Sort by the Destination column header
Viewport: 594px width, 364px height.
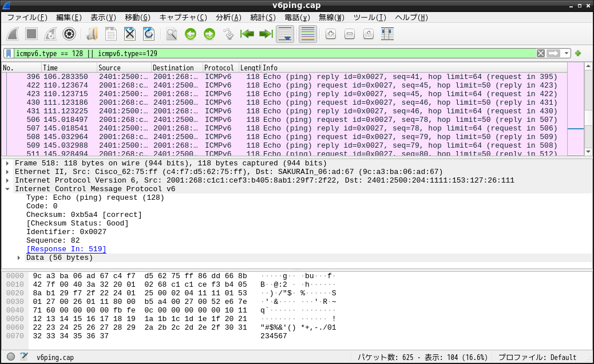(177, 68)
